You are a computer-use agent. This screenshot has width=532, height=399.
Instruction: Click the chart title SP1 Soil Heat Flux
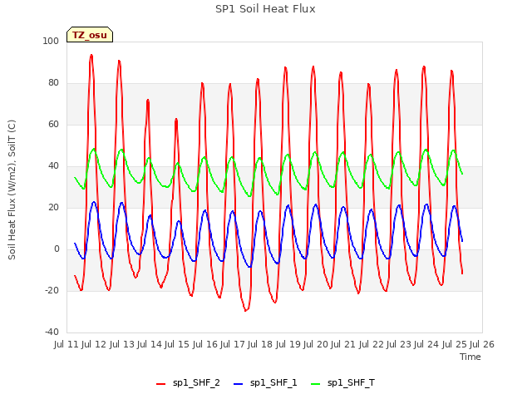click(265, 9)
